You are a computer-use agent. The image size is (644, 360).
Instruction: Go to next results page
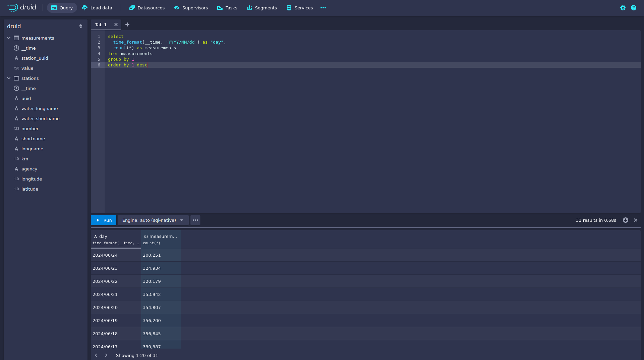[x=106, y=355]
